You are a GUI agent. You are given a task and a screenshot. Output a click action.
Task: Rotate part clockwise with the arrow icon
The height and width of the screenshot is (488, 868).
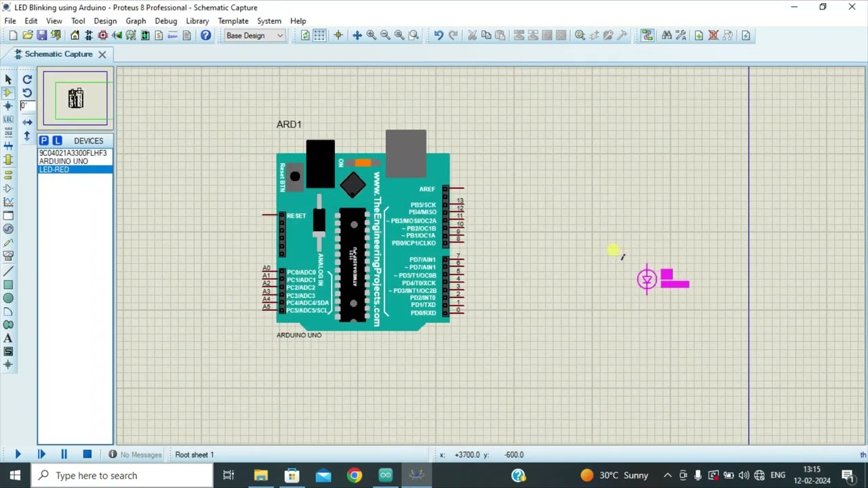point(27,79)
